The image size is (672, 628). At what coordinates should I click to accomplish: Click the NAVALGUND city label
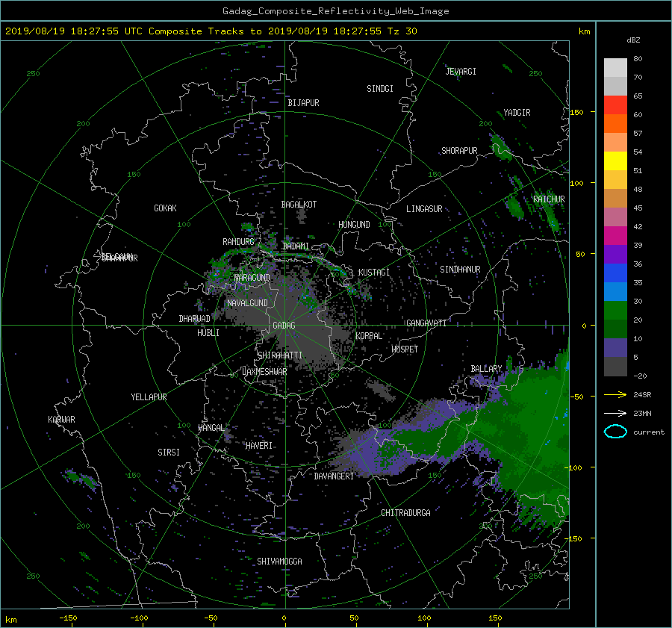247,303
